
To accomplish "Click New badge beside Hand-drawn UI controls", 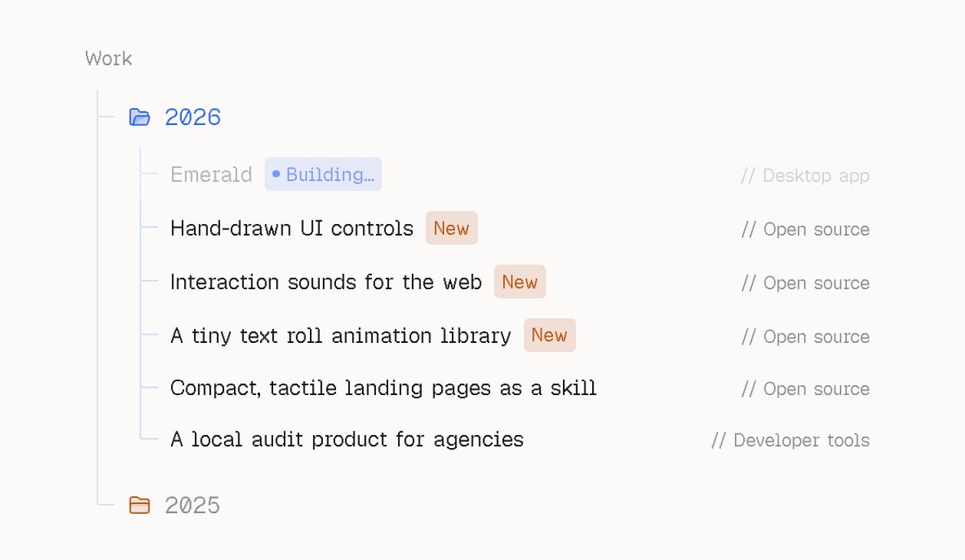I will (452, 229).
